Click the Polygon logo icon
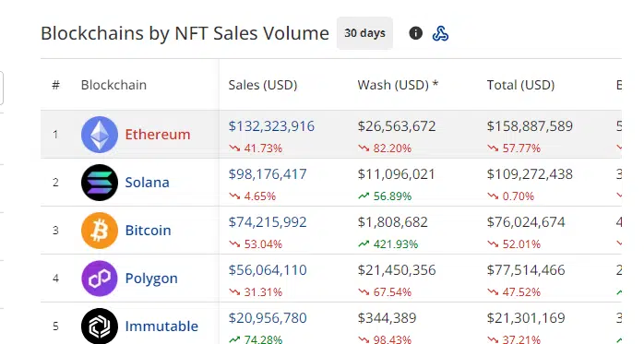644x344 pixels. 100,279
